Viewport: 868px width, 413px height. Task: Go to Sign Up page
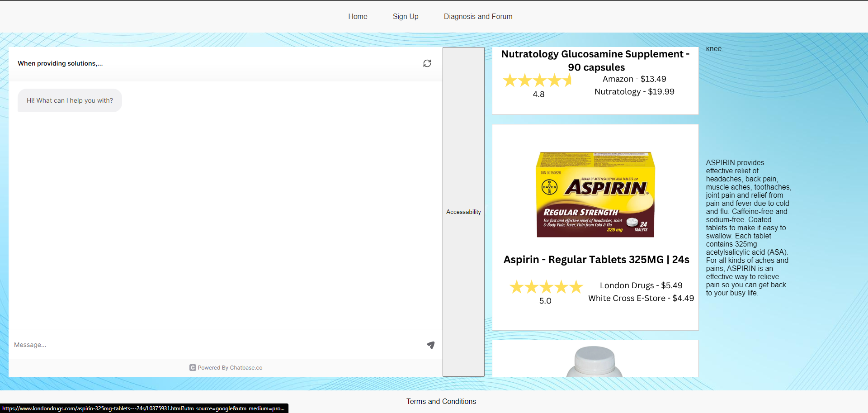(x=406, y=16)
